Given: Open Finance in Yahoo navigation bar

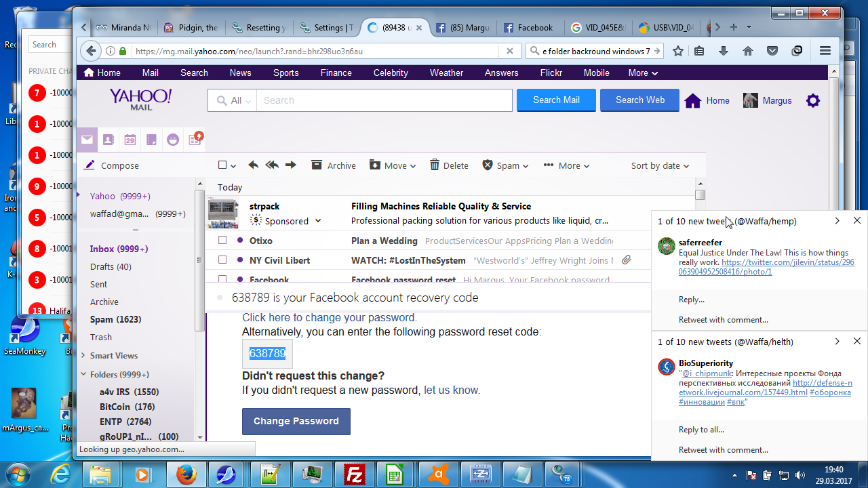Looking at the screenshot, I should pyautogui.click(x=336, y=73).
